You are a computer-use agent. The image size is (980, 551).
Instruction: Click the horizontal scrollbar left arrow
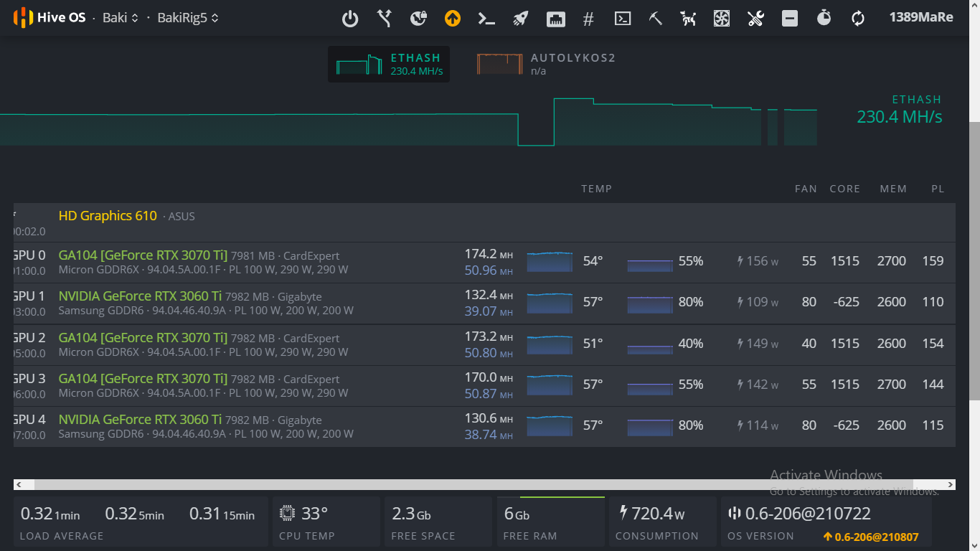point(19,485)
